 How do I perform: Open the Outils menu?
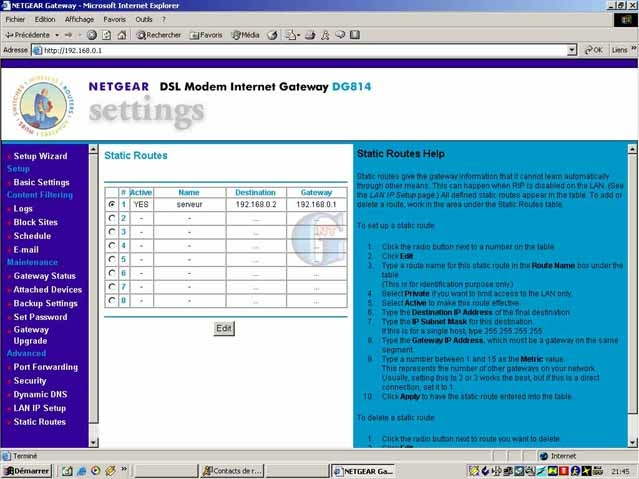(144, 19)
